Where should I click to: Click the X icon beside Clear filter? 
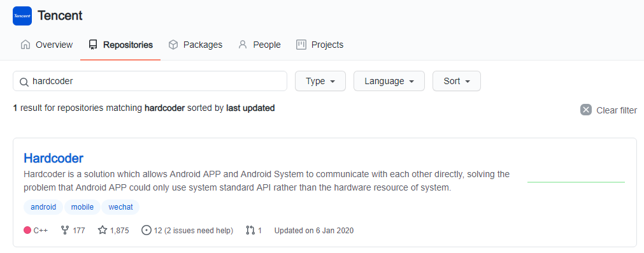click(x=585, y=110)
